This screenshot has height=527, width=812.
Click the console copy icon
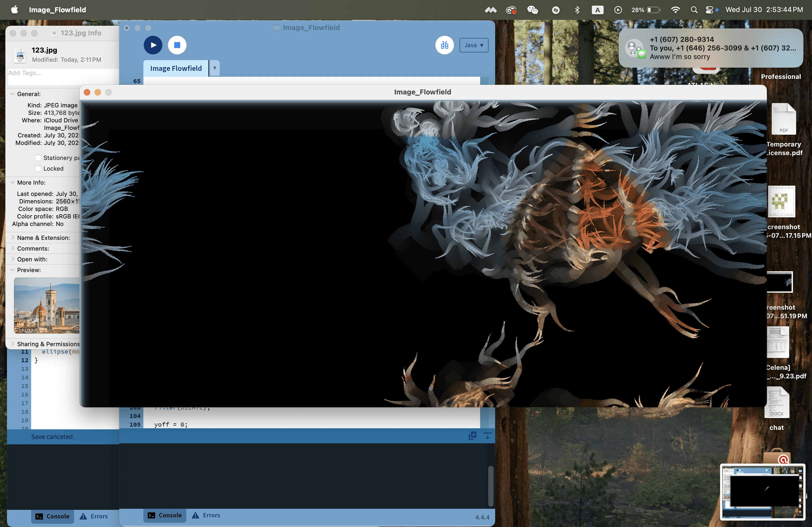coord(472,436)
